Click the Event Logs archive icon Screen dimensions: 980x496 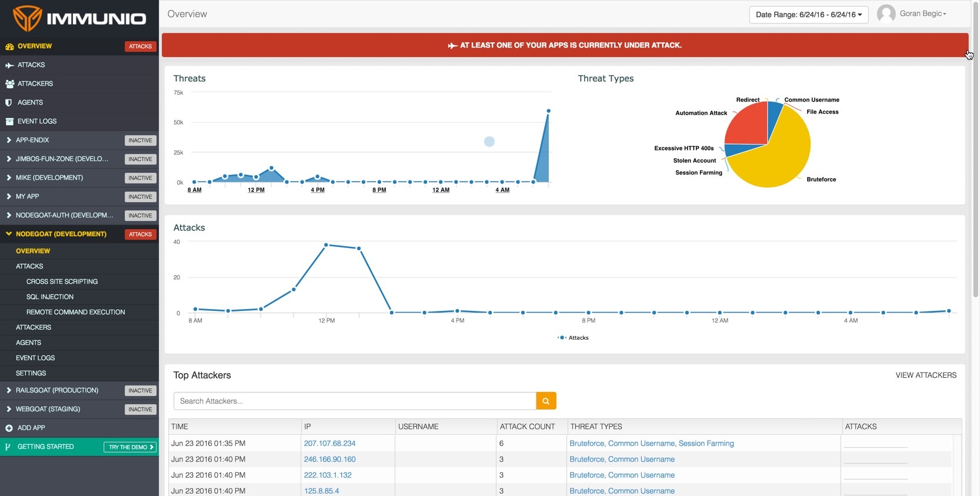coord(9,122)
